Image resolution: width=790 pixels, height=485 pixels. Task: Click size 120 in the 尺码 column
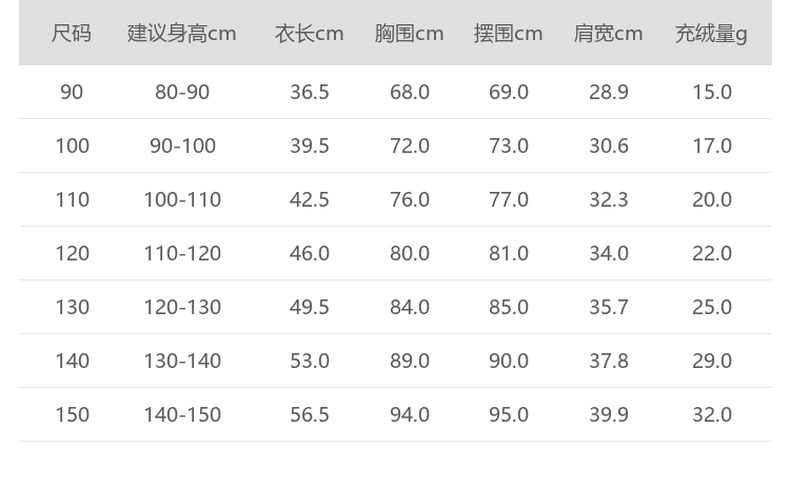(x=72, y=254)
